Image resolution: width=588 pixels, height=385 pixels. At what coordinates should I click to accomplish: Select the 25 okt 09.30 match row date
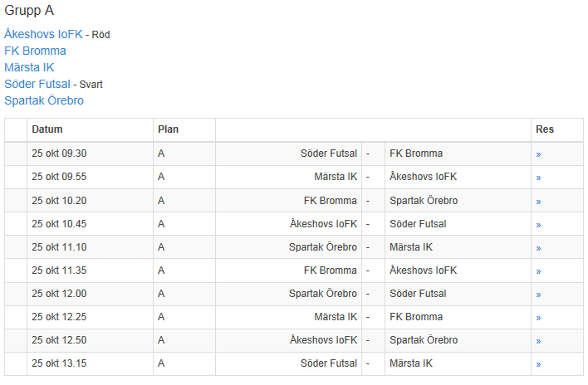tap(59, 154)
